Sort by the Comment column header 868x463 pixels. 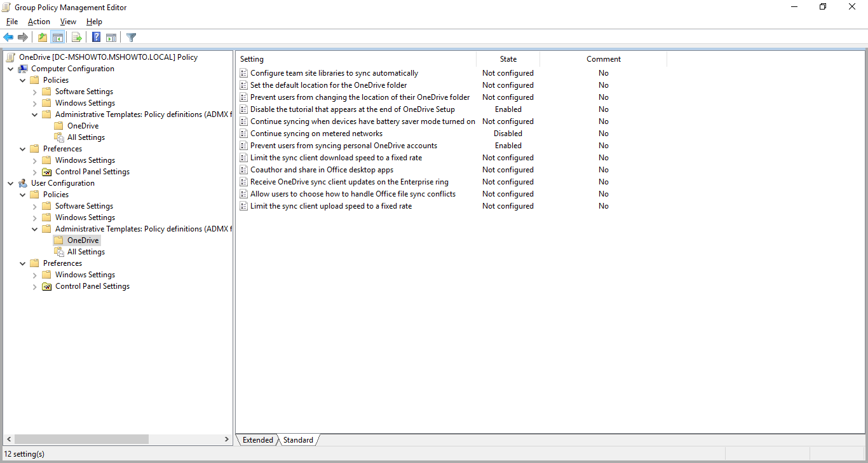604,59
